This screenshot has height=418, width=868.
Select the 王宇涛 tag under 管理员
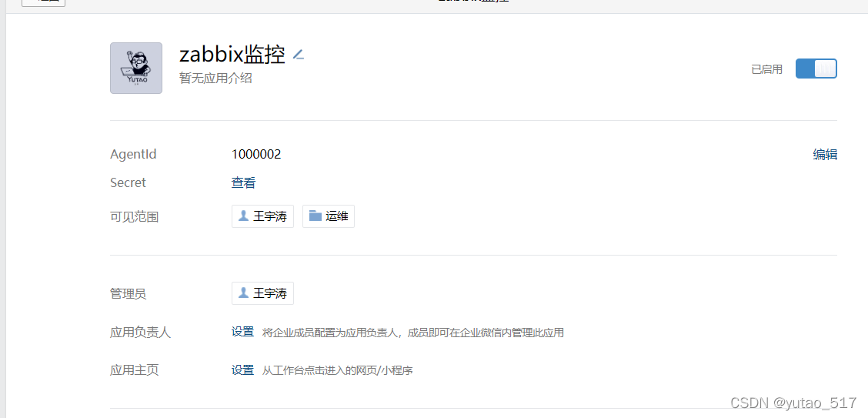262,293
